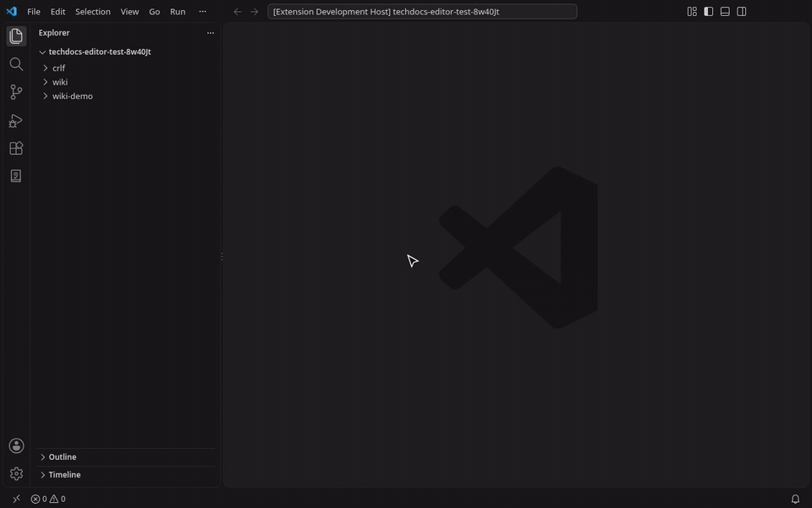Click the VS Code logo in title bar
The image size is (812, 508).
[11, 11]
